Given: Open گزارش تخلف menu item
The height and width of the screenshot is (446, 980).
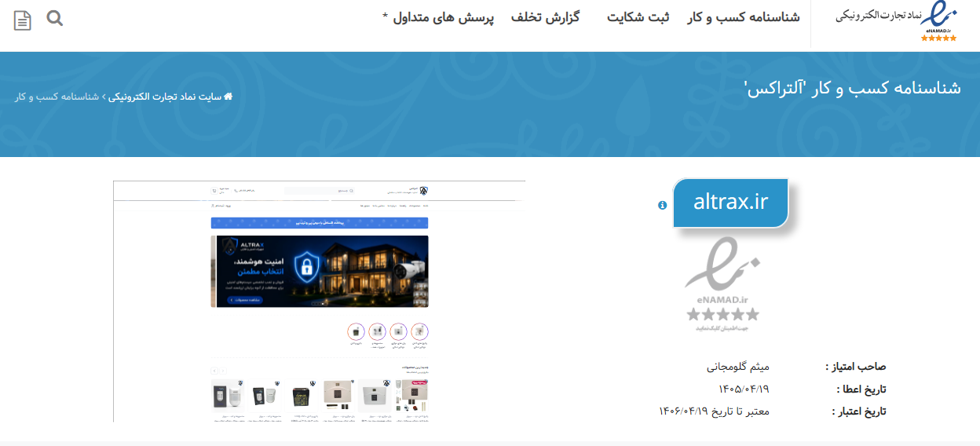Looking at the screenshot, I should (x=545, y=16).
